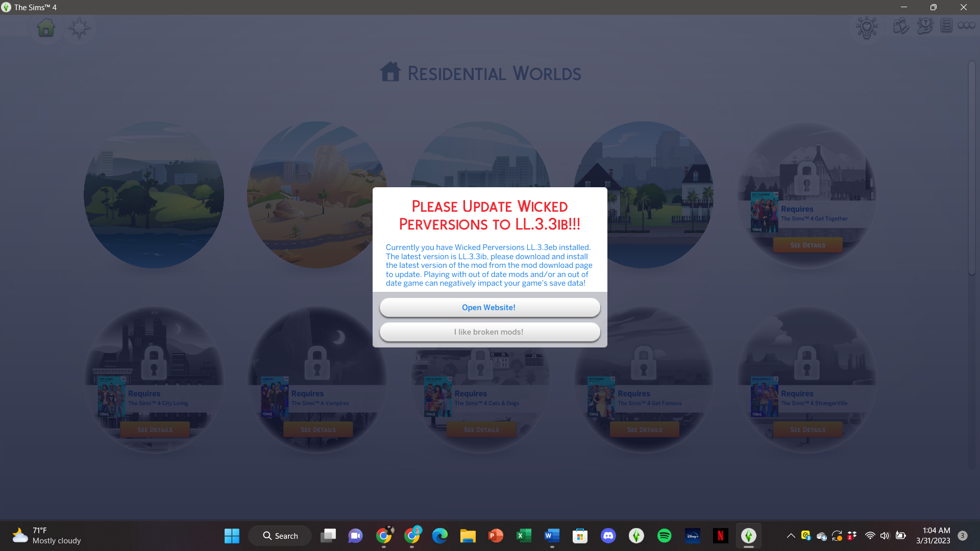Open the three-circles options menu

click(966, 26)
